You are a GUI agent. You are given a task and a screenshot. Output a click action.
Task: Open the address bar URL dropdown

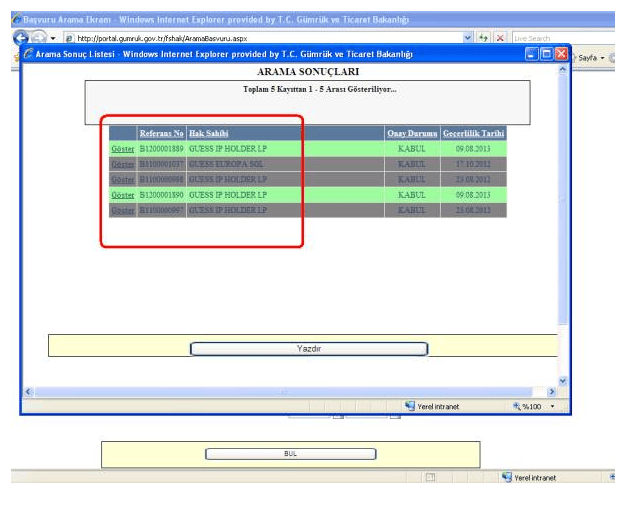tap(469, 38)
